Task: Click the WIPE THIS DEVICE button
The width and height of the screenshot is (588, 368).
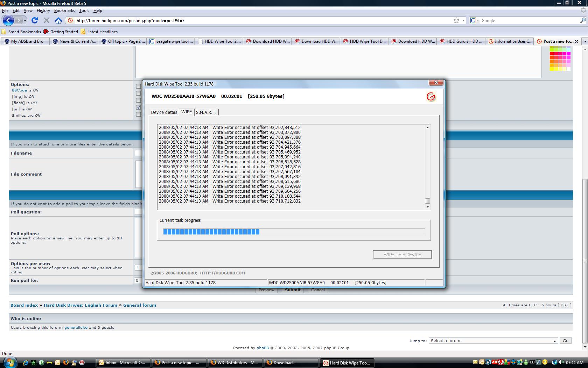Action: click(402, 255)
